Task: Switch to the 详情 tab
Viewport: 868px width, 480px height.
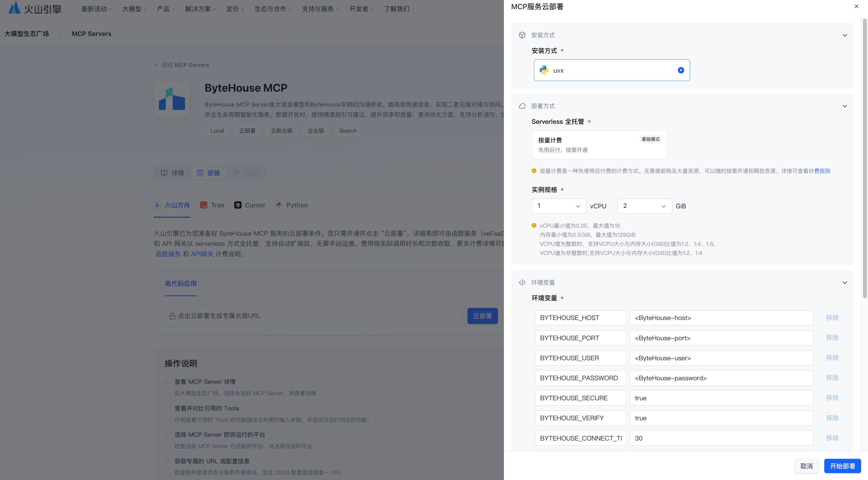Action: pyautogui.click(x=172, y=173)
